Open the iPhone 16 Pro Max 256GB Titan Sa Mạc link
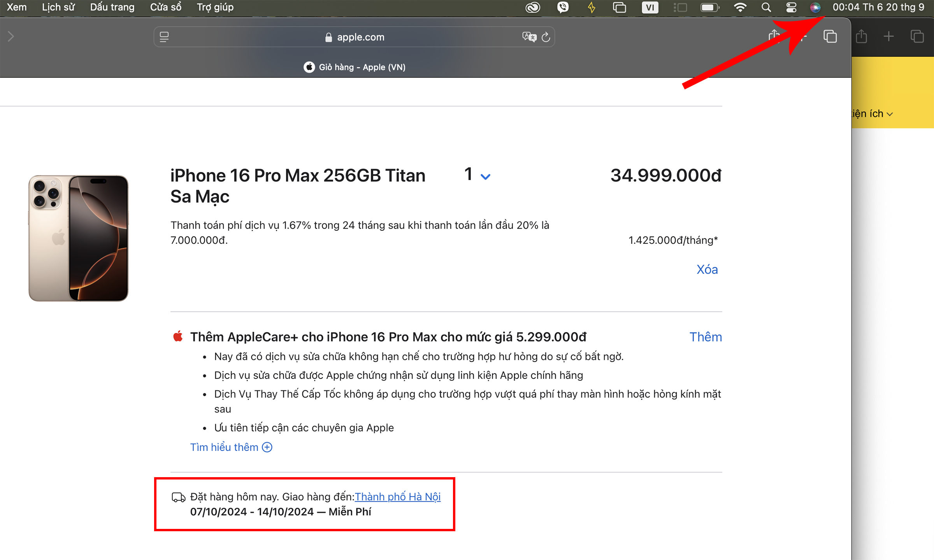The height and width of the screenshot is (560, 934). [298, 186]
